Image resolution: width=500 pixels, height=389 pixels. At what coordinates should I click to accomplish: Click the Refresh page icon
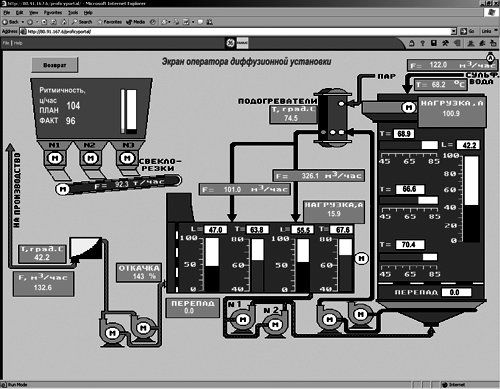(x=54, y=22)
